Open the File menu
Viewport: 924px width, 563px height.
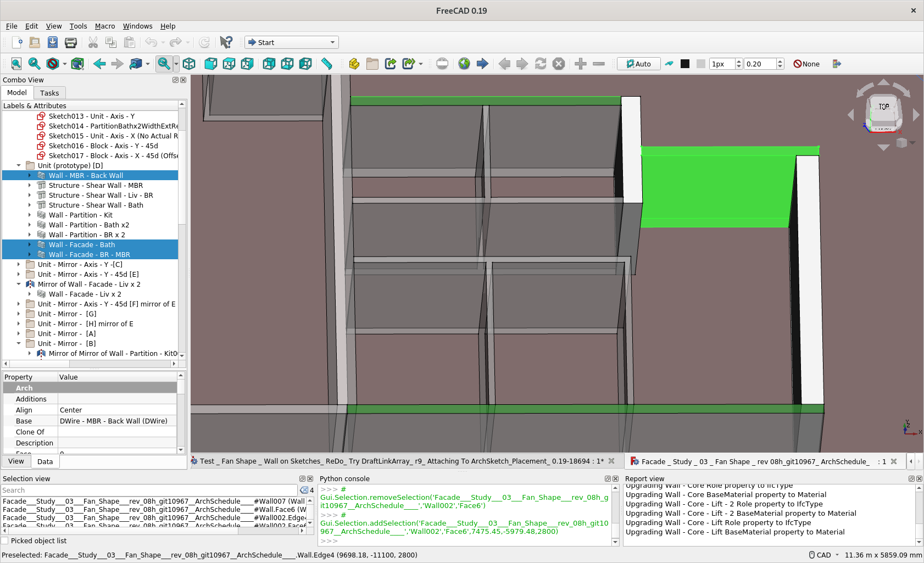click(12, 26)
